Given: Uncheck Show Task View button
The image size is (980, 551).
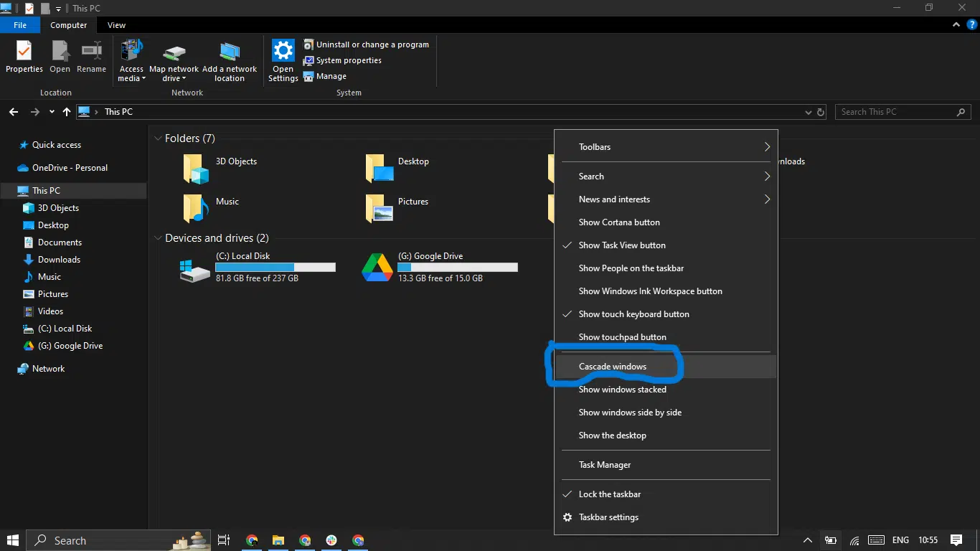Looking at the screenshot, I should tap(666, 245).
